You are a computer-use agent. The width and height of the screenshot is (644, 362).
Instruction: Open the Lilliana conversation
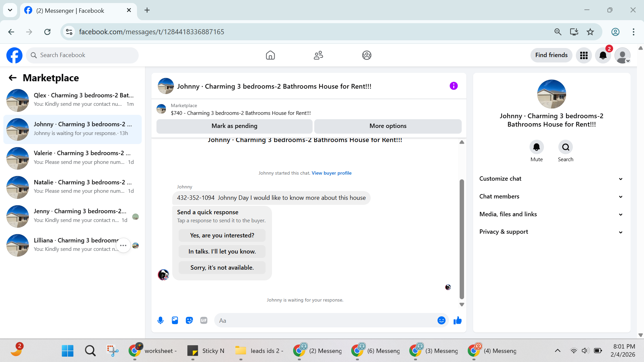[73, 245]
